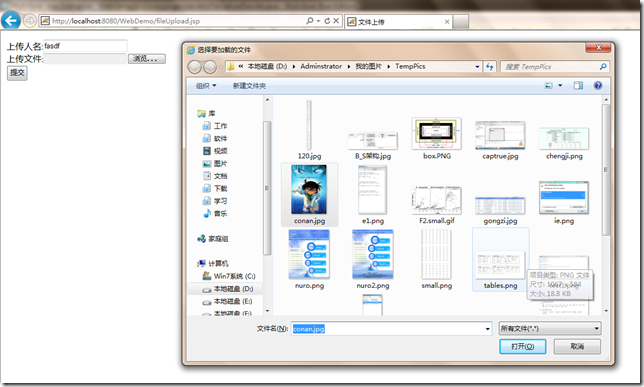The image size is (644, 387).
Task: Select 软件 library in navigation pane
Action: tap(215, 138)
